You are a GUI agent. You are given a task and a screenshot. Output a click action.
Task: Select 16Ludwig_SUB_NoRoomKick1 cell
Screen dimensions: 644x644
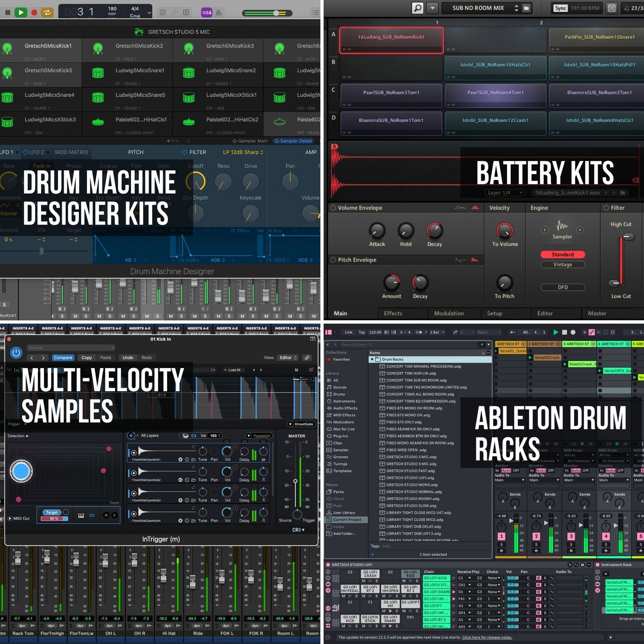[391, 40]
